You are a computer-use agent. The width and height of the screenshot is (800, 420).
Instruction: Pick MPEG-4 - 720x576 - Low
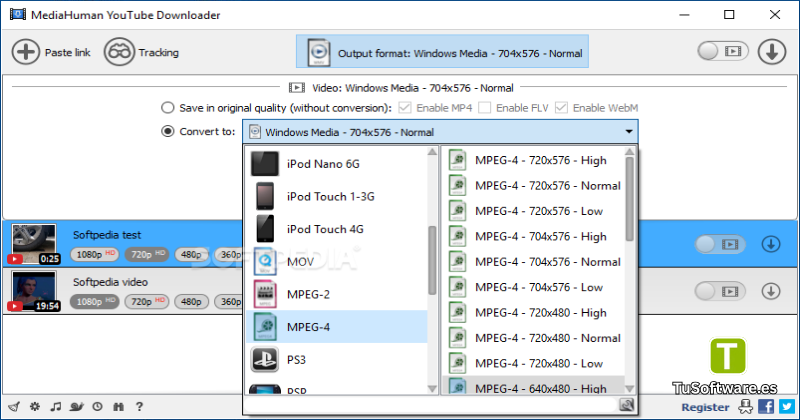(533, 211)
